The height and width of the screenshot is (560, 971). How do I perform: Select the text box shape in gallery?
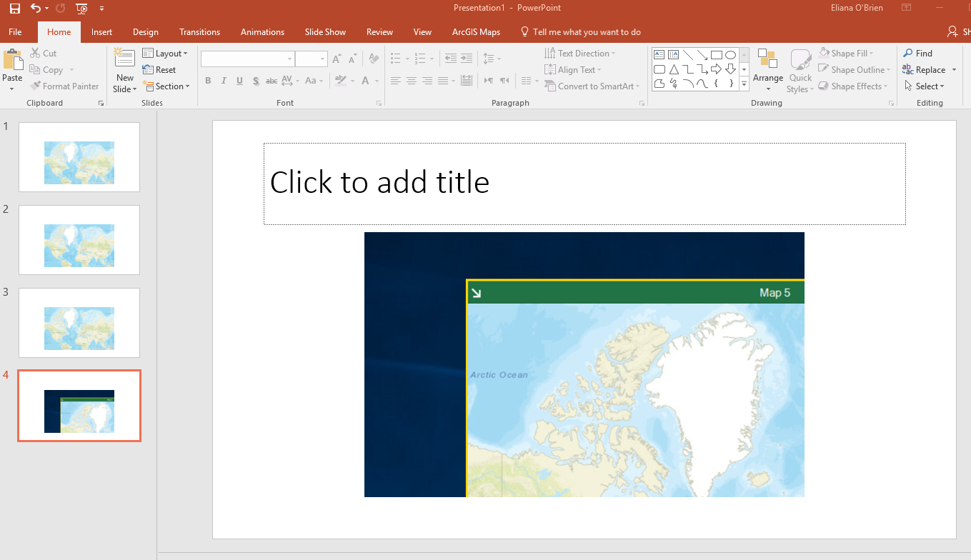pyautogui.click(x=659, y=55)
